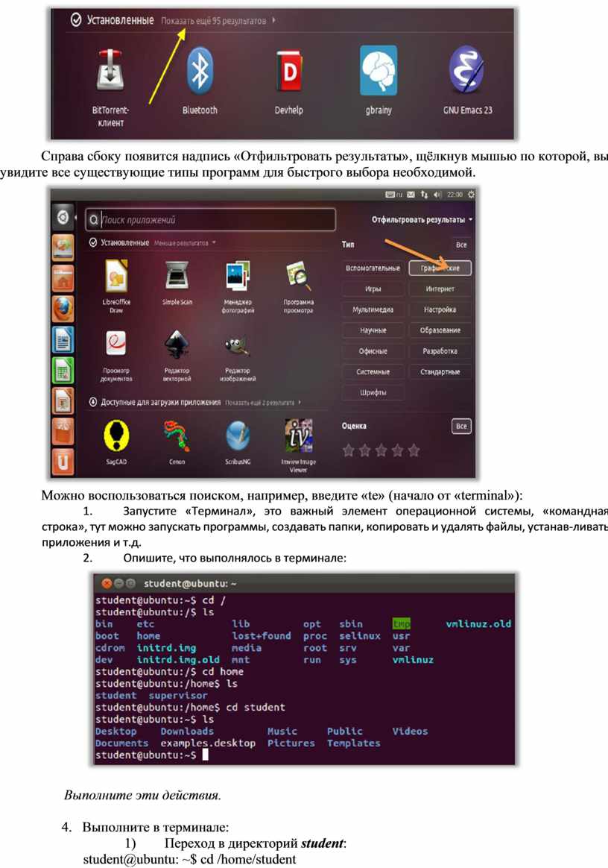Viewport: 608px width, 868px height.
Task: Select ScribusNG downloadable app
Action: click(238, 435)
